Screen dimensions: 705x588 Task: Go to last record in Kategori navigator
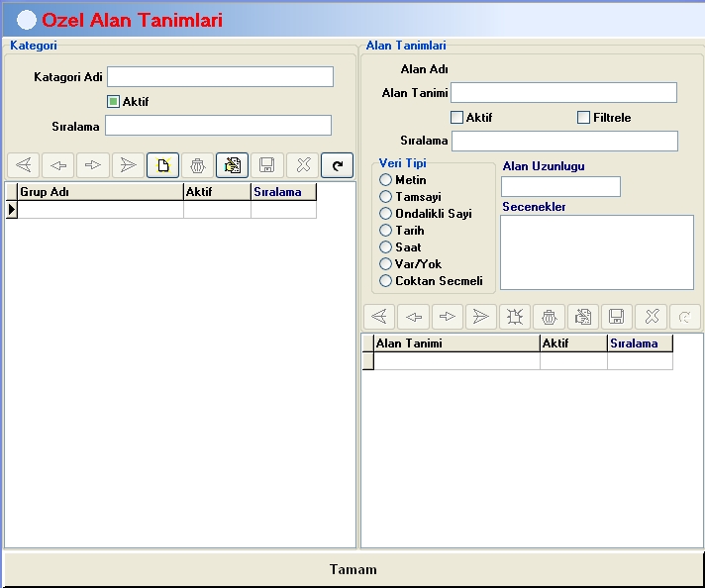click(x=128, y=165)
